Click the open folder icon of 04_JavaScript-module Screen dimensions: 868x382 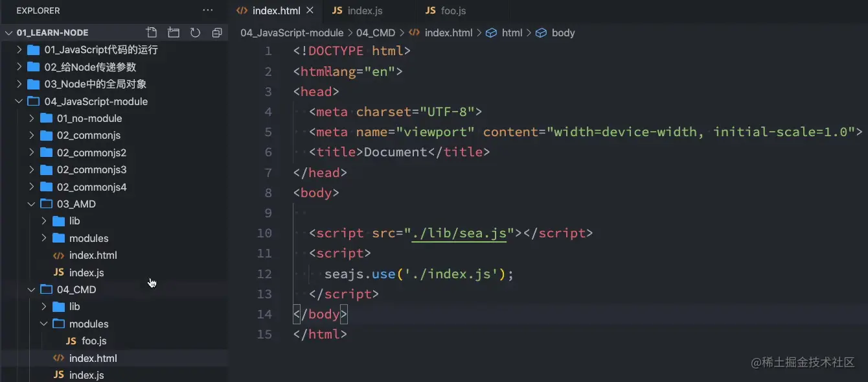pyautogui.click(x=34, y=101)
